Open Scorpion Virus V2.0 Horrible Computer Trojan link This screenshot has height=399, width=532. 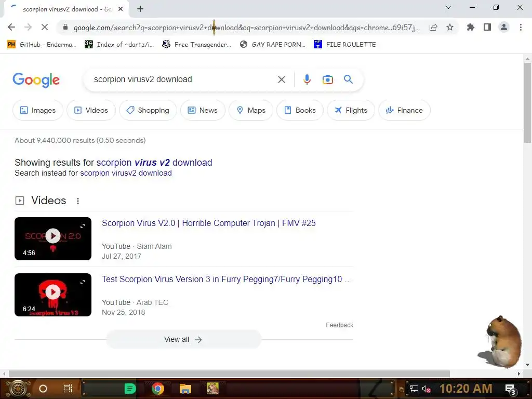coord(209,223)
